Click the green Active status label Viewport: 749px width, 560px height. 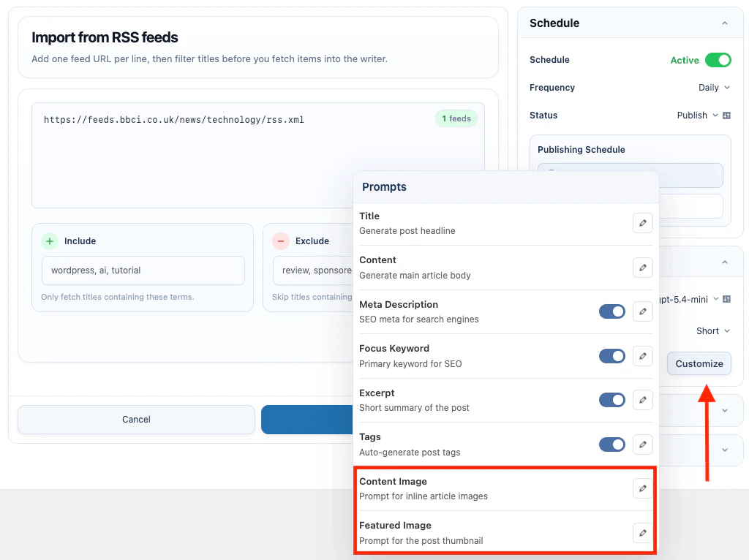(x=685, y=60)
